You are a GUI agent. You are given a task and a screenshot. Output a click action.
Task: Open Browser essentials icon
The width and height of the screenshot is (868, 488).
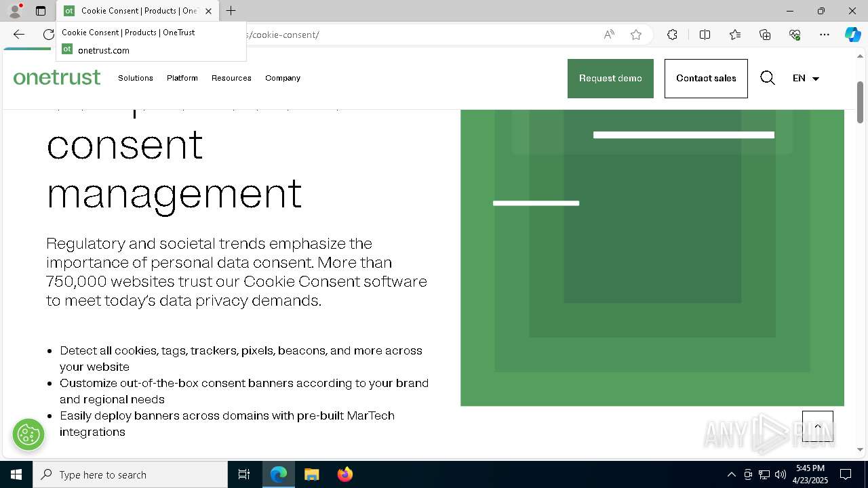click(795, 35)
